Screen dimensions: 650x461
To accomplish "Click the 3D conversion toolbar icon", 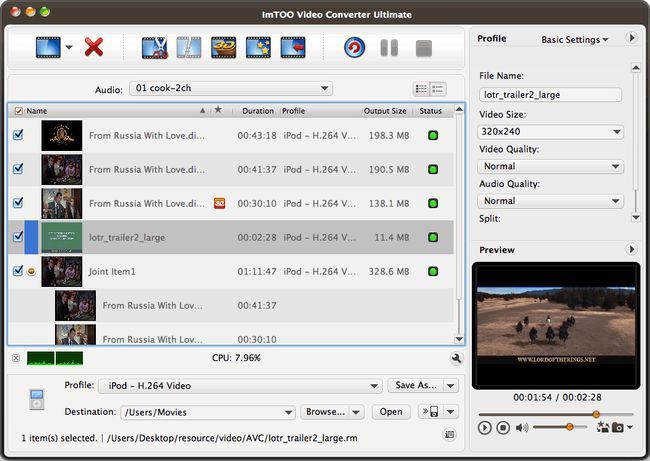I will [223, 47].
